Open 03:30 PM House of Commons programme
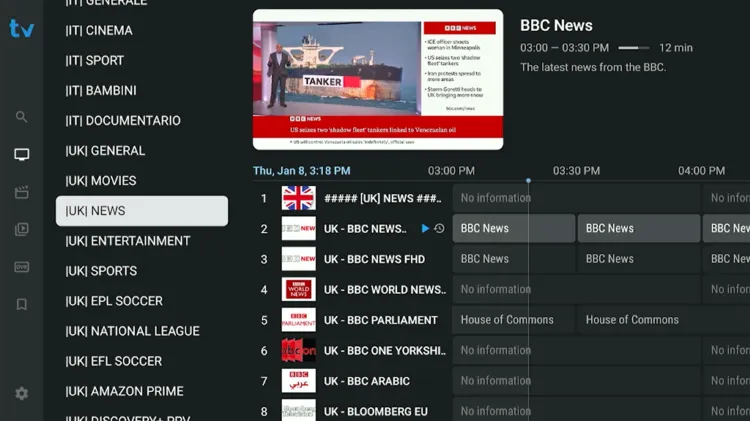750x421 pixels. pos(664,320)
